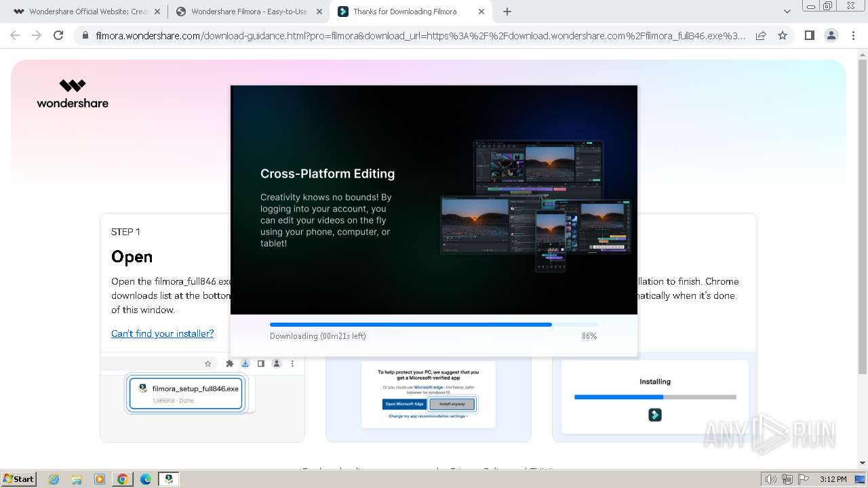Open volume control in system tray

click(x=771, y=479)
